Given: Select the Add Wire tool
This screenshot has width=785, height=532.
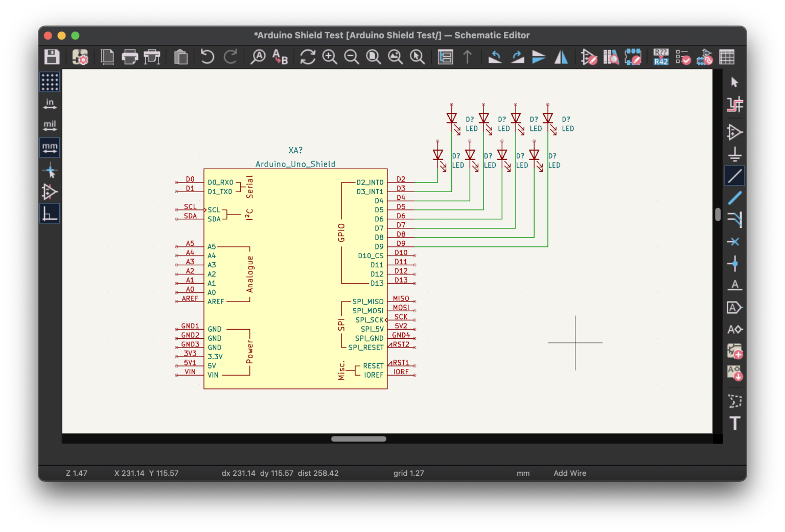Looking at the screenshot, I should (735, 176).
